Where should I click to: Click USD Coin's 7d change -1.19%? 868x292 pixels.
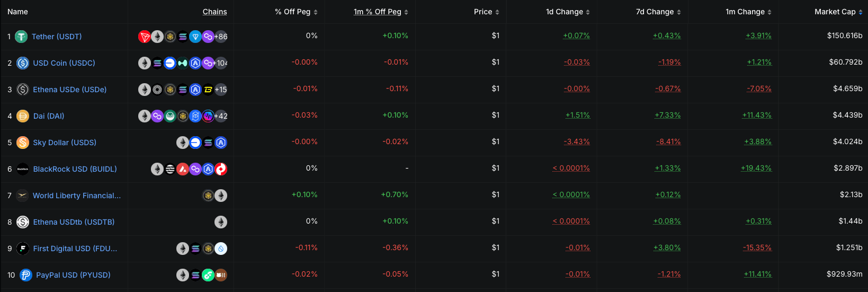click(x=669, y=62)
